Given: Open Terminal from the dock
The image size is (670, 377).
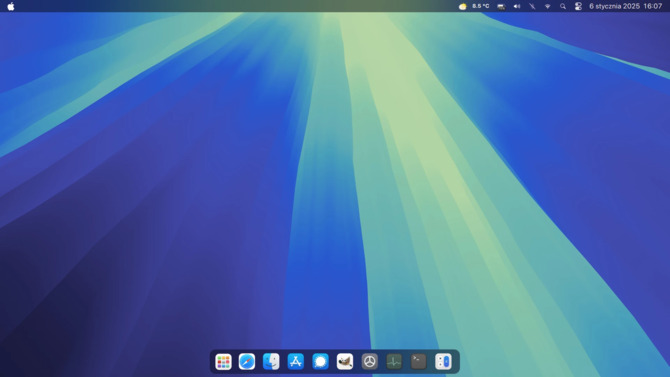Looking at the screenshot, I should click(418, 362).
